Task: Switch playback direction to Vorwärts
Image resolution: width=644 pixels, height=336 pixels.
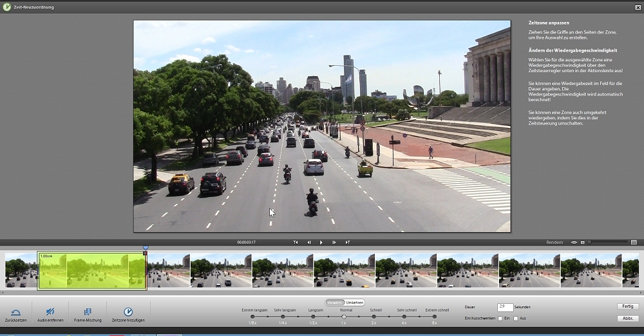Action: (335, 302)
